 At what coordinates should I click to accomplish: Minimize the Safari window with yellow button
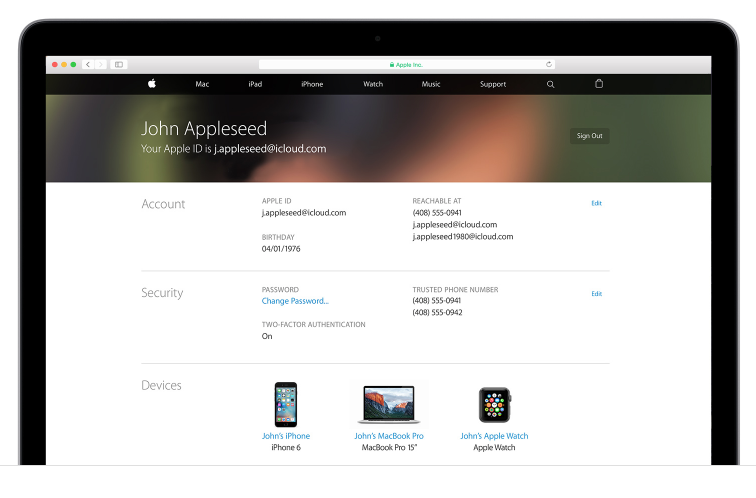pyautogui.click(x=64, y=64)
